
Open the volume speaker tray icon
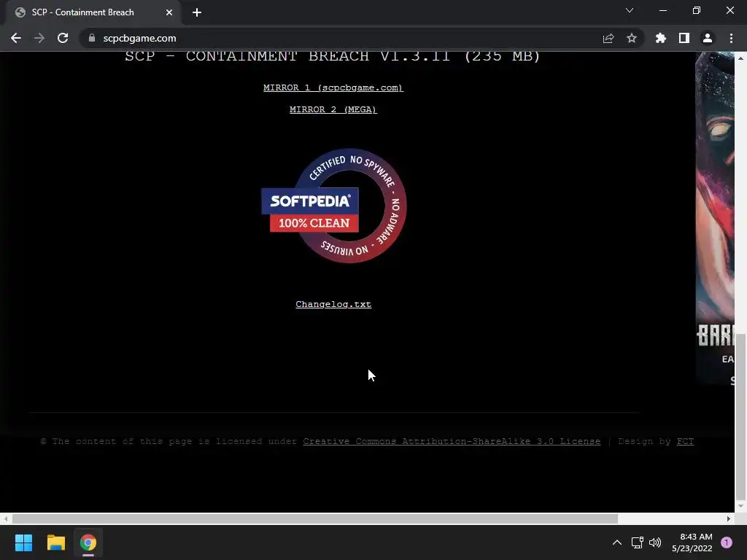(655, 542)
